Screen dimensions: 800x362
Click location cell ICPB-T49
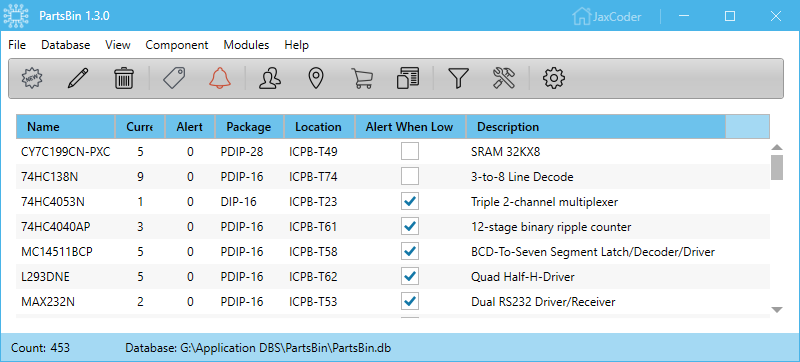[x=313, y=151]
